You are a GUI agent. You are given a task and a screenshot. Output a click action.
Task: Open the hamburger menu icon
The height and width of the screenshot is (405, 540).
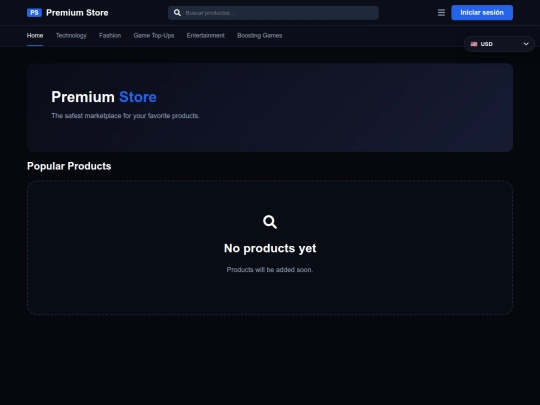(441, 13)
